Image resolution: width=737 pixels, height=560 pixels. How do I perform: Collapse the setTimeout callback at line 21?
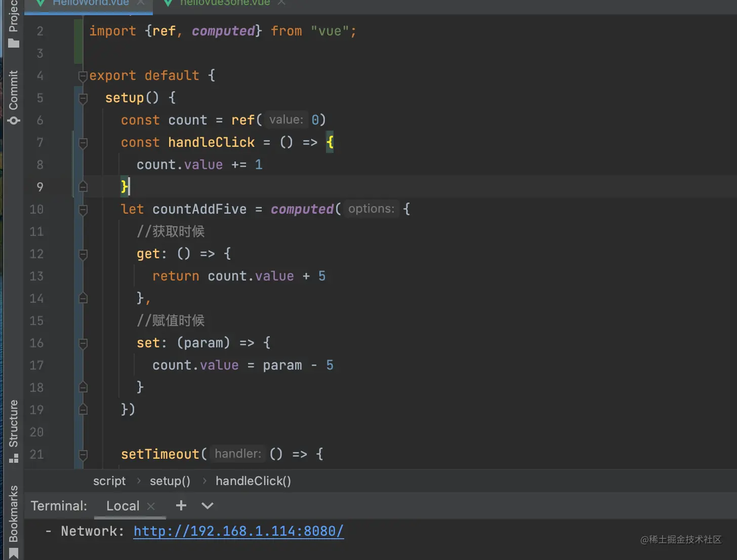click(x=83, y=455)
